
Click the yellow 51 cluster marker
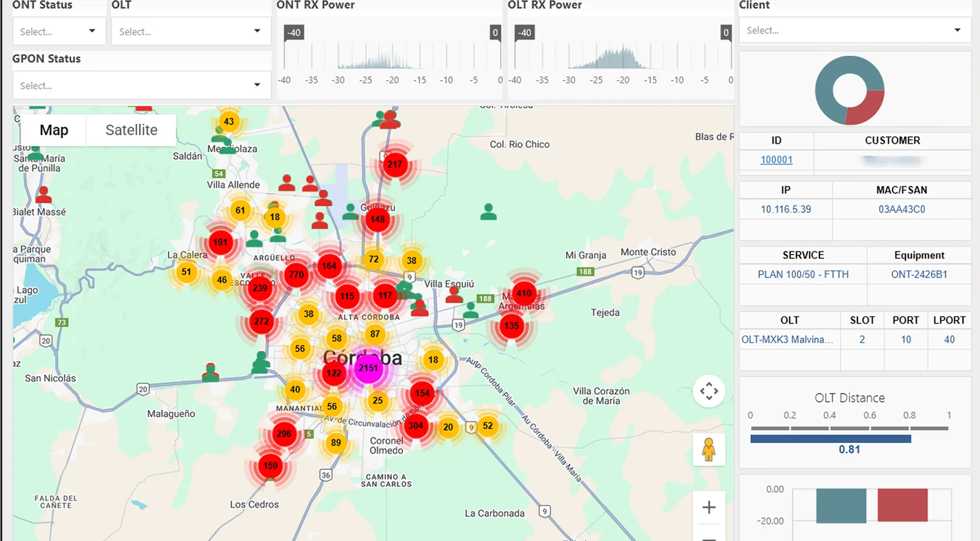[186, 272]
